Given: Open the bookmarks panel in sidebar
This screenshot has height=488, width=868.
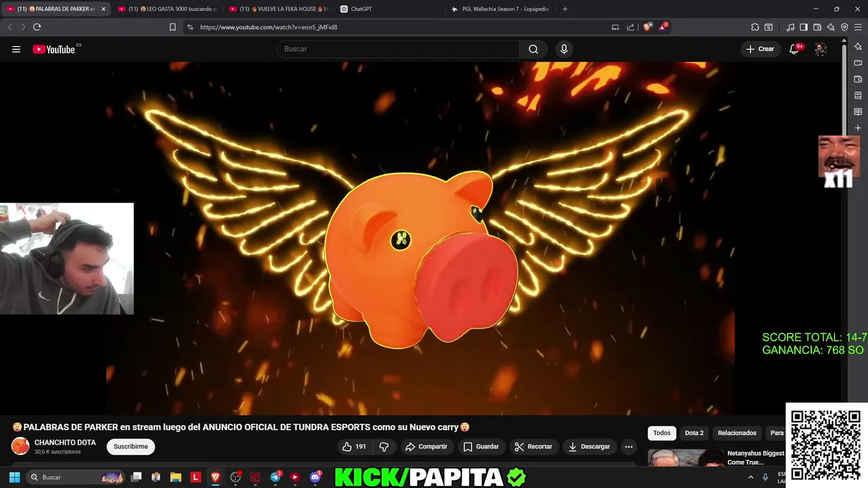Looking at the screenshot, I should [858, 96].
